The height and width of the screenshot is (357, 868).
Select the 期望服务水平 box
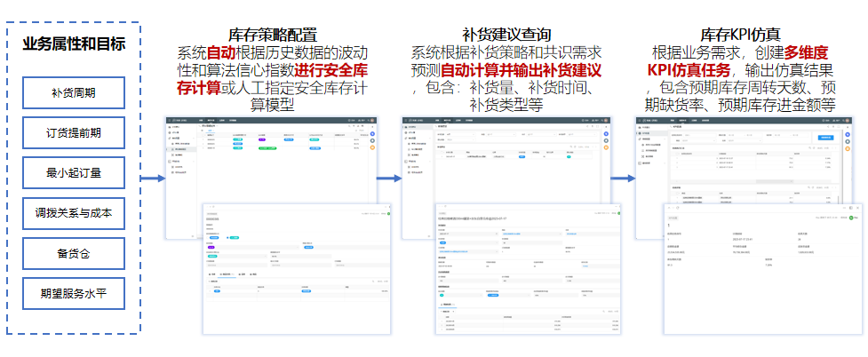(x=74, y=294)
